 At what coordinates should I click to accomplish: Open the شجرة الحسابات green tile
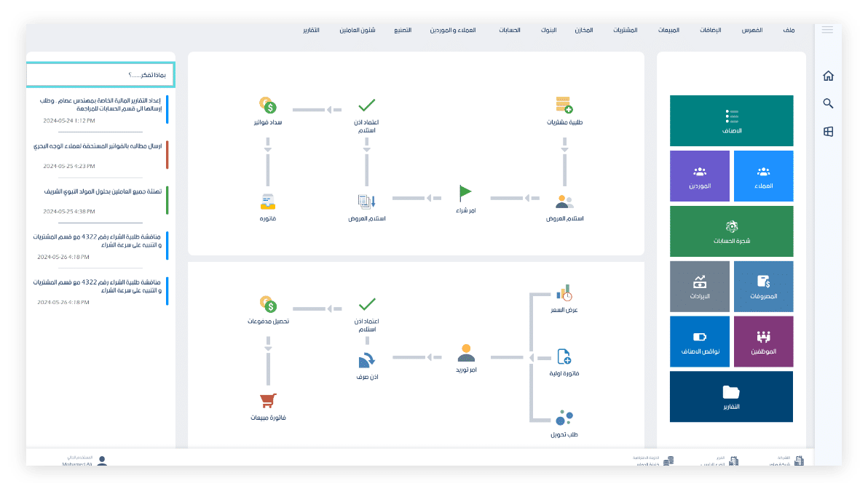(731, 231)
